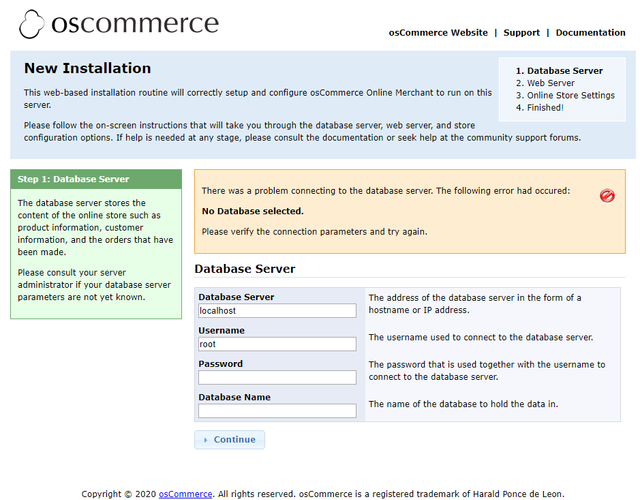640x500 pixels.
Task: Select step 4. Finished! in steps list
Action: pos(540,107)
